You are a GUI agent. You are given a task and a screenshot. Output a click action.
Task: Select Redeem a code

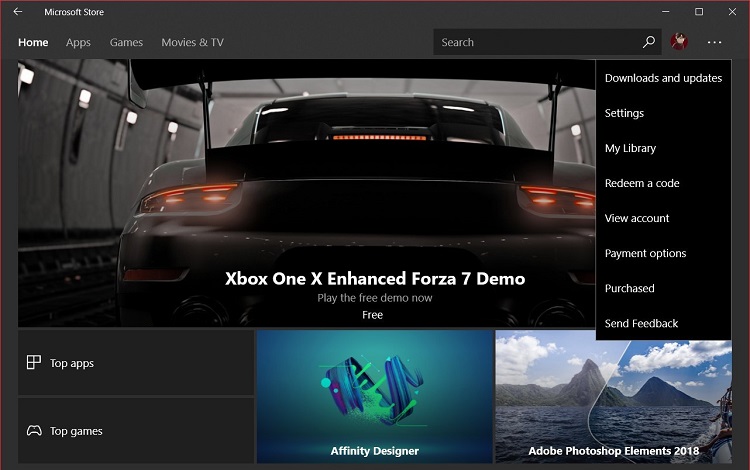(x=663, y=183)
